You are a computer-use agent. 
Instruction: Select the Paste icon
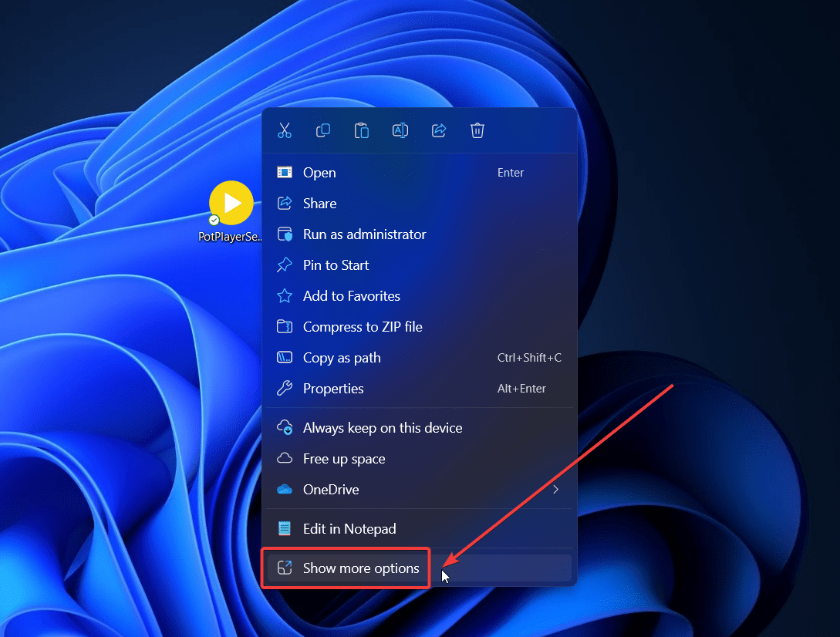coord(362,130)
